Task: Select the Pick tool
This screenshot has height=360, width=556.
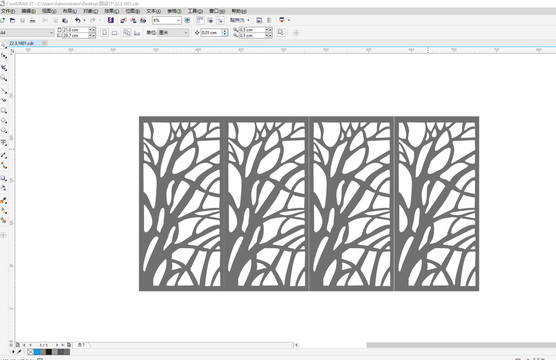Action: [x=4, y=45]
